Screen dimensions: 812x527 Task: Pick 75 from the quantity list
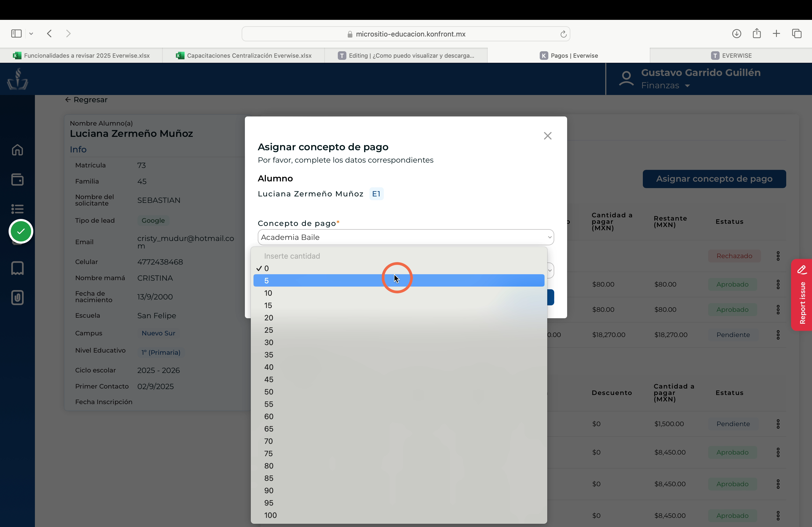(399, 453)
